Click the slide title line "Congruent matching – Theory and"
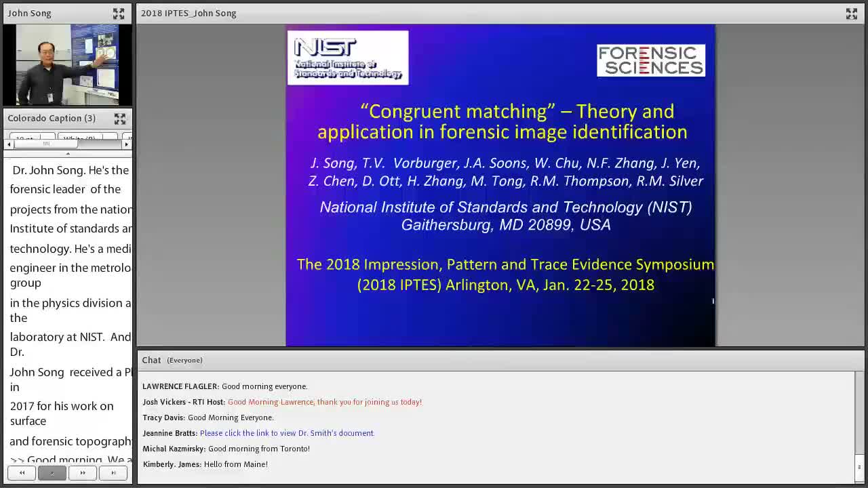This screenshot has height=488, width=868. click(517, 111)
